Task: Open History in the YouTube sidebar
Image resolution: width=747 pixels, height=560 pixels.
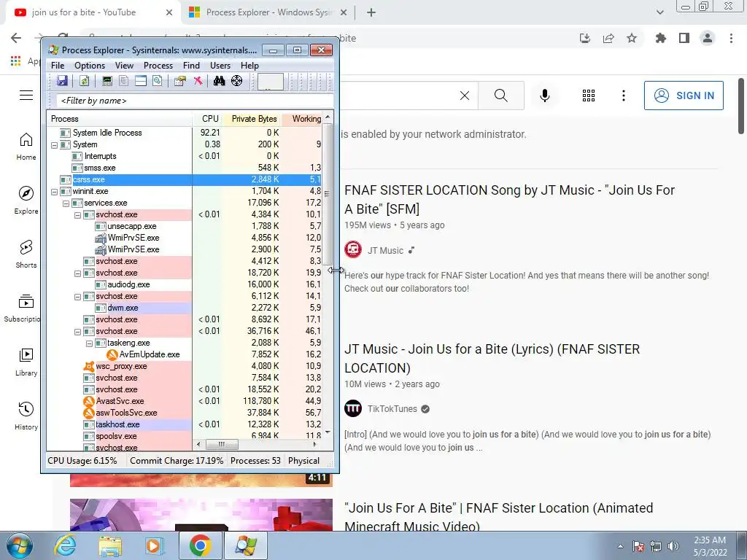Action: pyautogui.click(x=26, y=416)
